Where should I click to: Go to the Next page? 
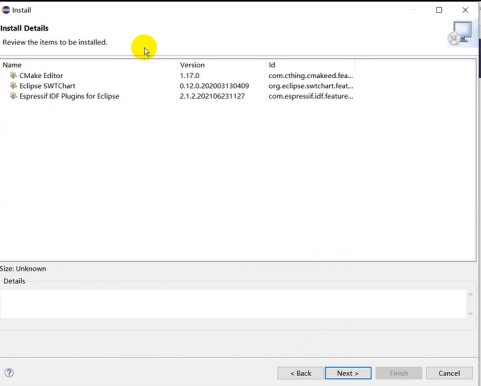(348, 373)
